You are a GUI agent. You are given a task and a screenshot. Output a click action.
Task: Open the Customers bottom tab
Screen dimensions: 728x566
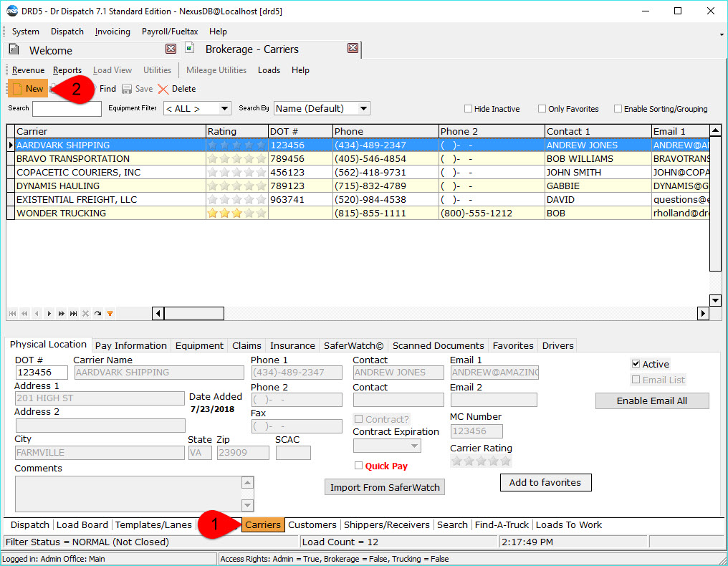point(312,524)
